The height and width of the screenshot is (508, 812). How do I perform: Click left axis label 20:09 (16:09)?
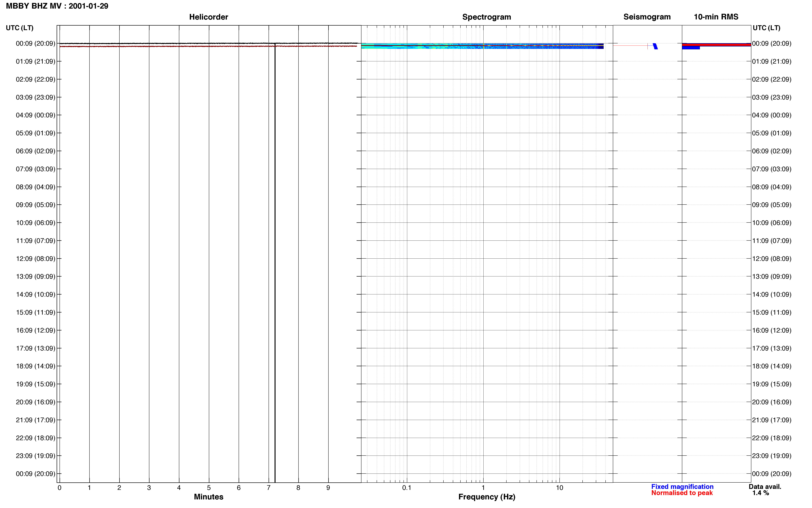pyautogui.click(x=36, y=402)
